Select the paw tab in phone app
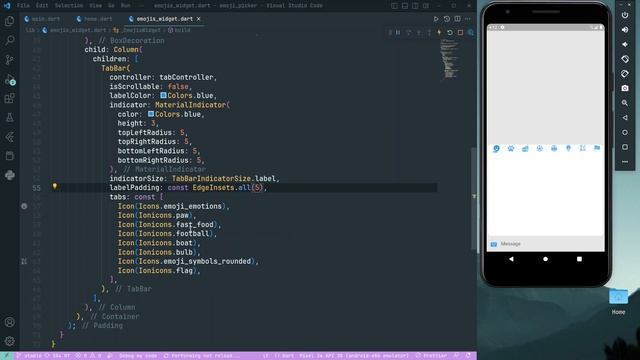This screenshot has height=360, width=640. [511, 149]
